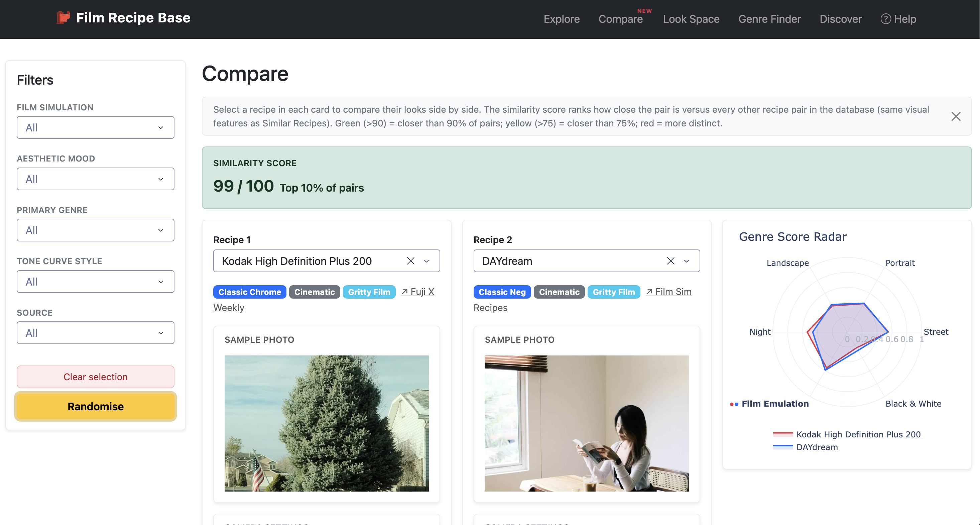Click the Street radar axis label

pyautogui.click(x=936, y=332)
